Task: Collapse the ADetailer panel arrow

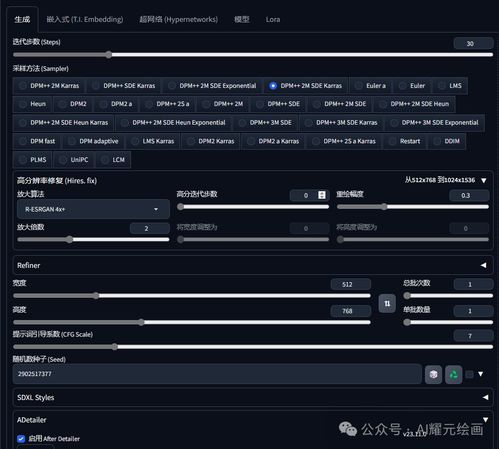Action: [485, 420]
